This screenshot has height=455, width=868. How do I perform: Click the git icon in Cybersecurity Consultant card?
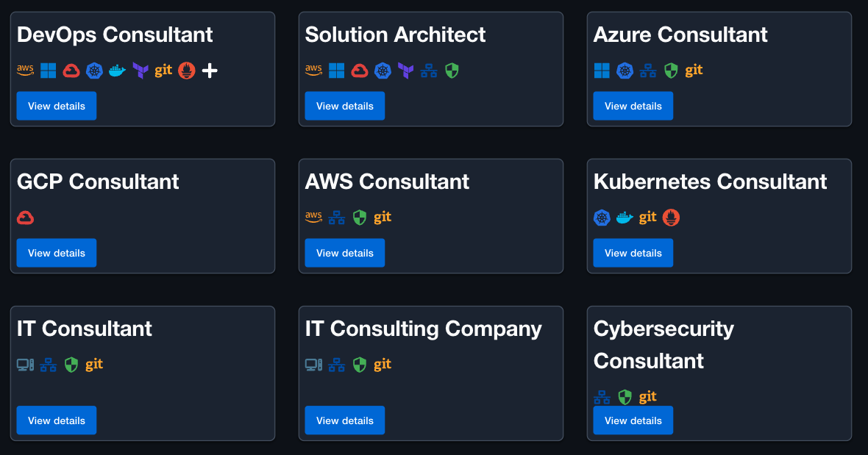click(647, 397)
